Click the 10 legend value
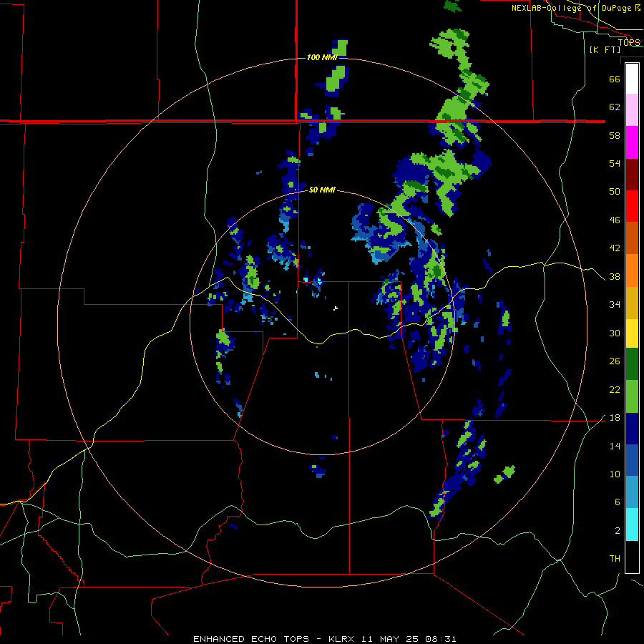The height and width of the screenshot is (644, 644). coord(615,474)
